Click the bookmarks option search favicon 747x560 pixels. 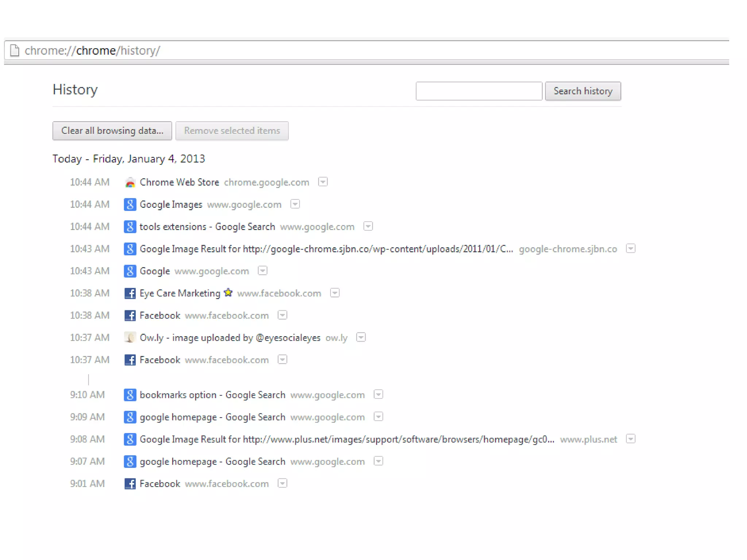click(x=130, y=395)
